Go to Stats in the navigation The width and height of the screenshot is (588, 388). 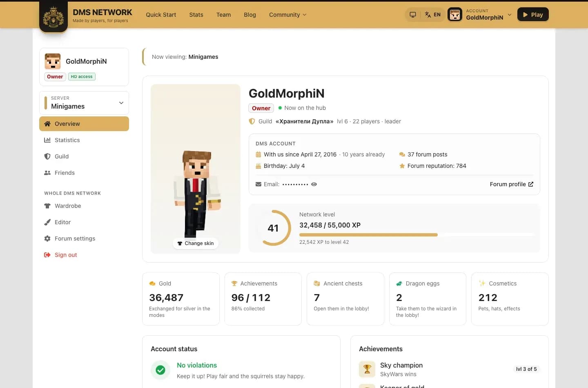click(x=196, y=15)
